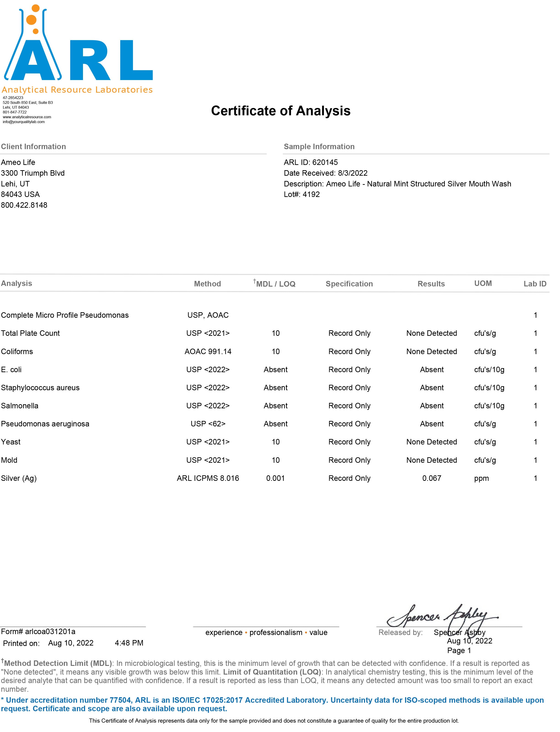Image resolution: width=560 pixels, height=732 pixels.
Task: Open the www.analyticalresource.com link
Action: point(27,117)
